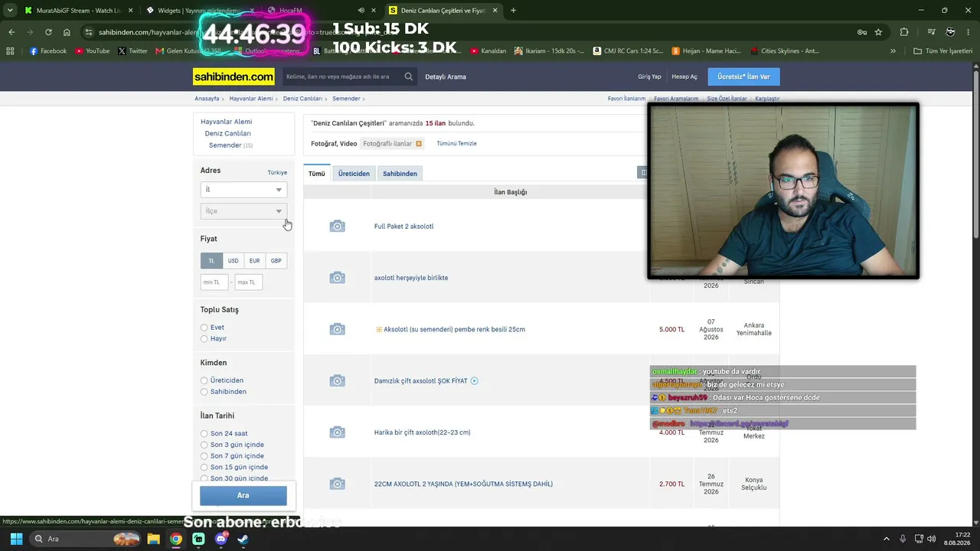
Task: Bookmark this page with the star icon
Action: (878, 32)
